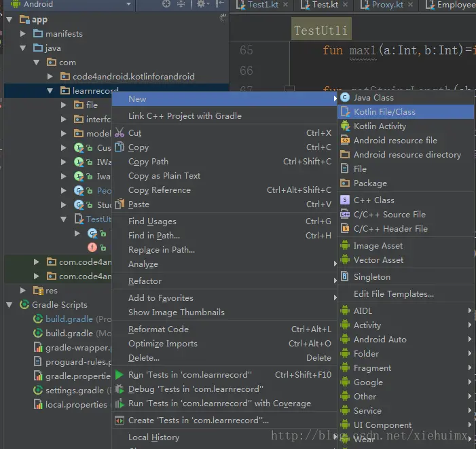Click the Package folder icon in New submenu
Image resolution: width=476 pixels, height=449 pixels.
(345, 183)
